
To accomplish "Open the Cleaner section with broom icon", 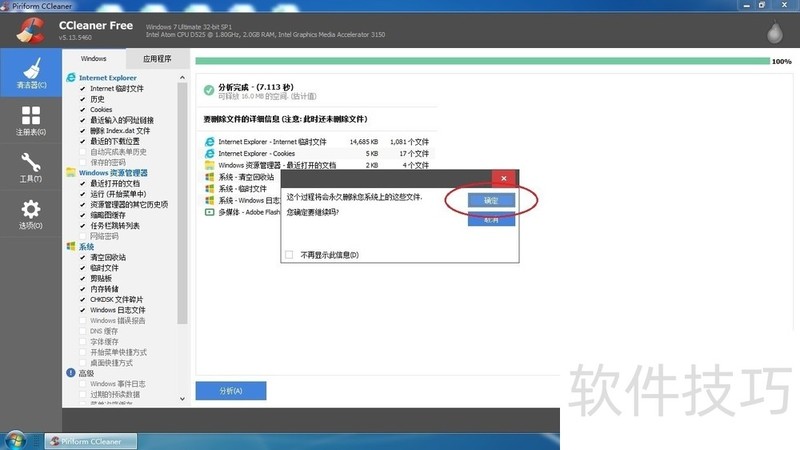I will (x=31, y=72).
